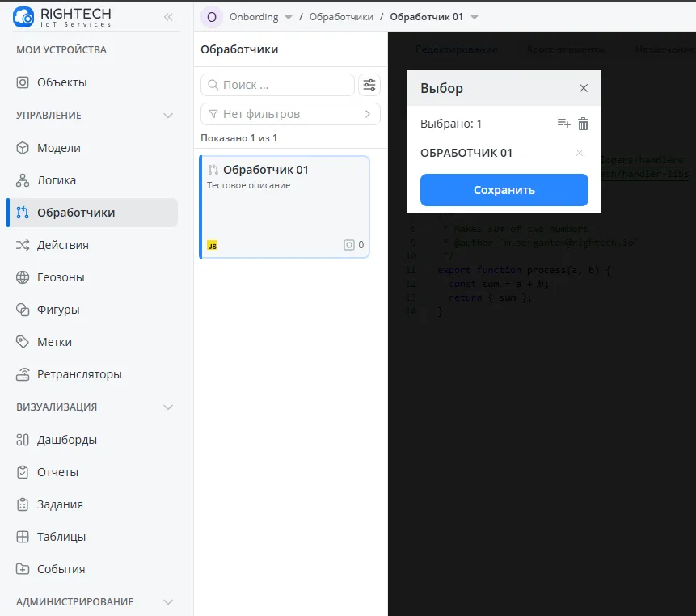
Task: Remove ОБРАБОТЧИК 01 from selection
Action: (x=579, y=153)
